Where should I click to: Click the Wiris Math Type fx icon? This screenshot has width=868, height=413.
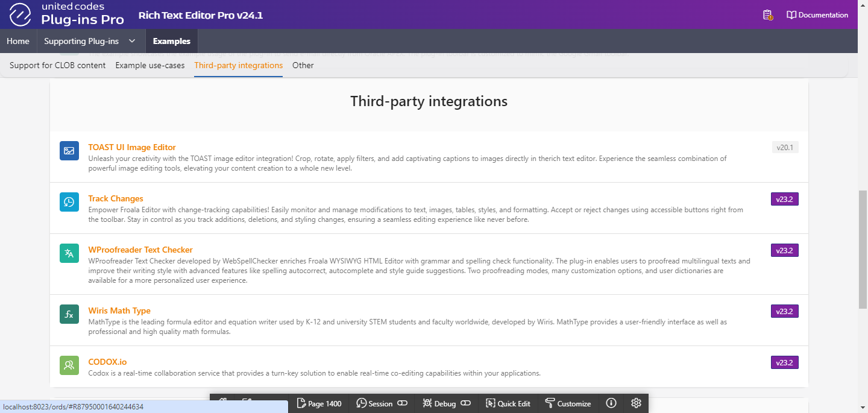click(x=69, y=314)
